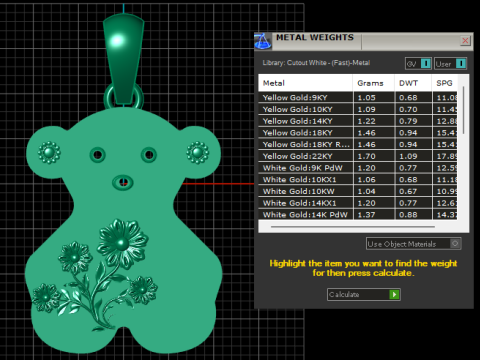The width and height of the screenshot is (480, 360).
Task: Click the horizontal scrollbar of metal table
Action: click(x=353, y=227)
